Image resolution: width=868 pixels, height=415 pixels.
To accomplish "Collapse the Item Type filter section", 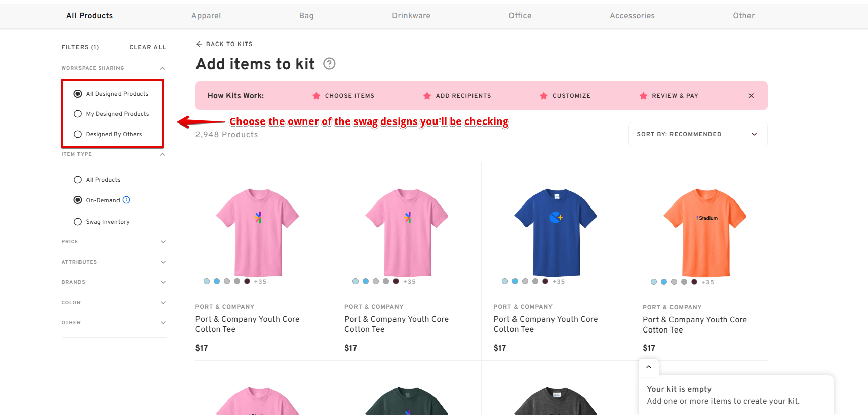I will [x=163, y=154].
